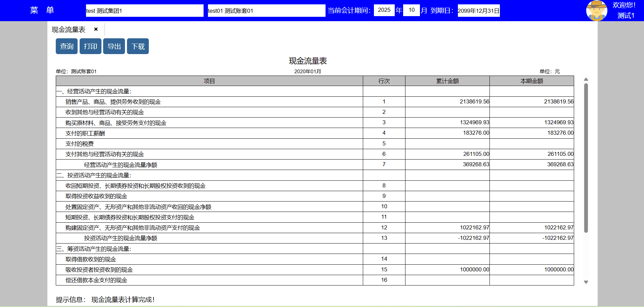The width and height of the screenshot is (644, 307).
Task: Click the accounting month field 10
Action: pos(411,10)
